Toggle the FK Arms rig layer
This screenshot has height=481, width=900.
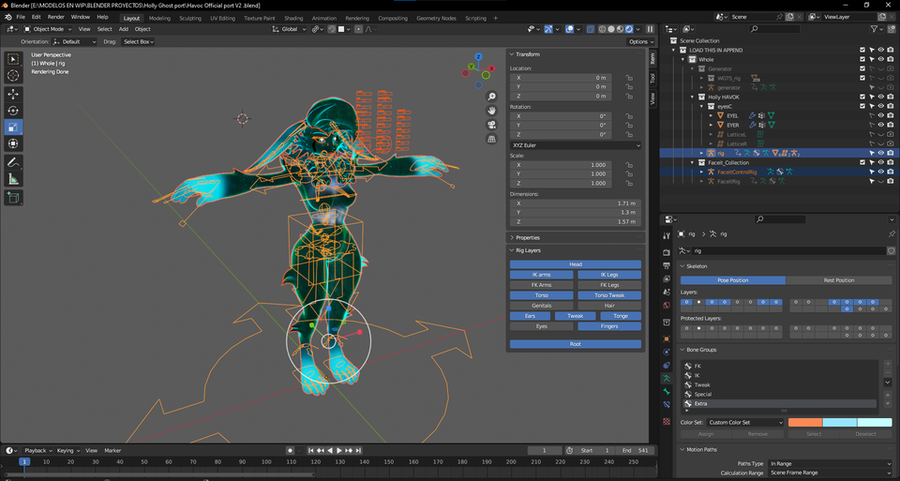pos(541,285)
